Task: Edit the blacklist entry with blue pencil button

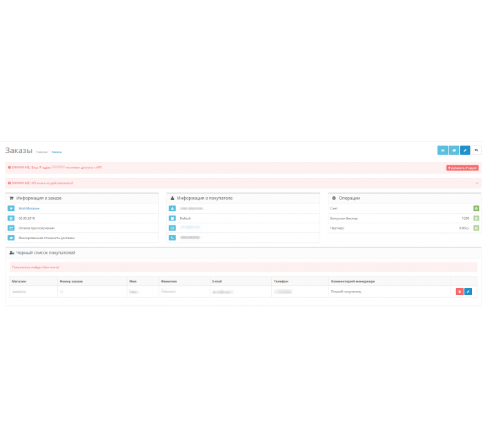Action: pos(468,292)
